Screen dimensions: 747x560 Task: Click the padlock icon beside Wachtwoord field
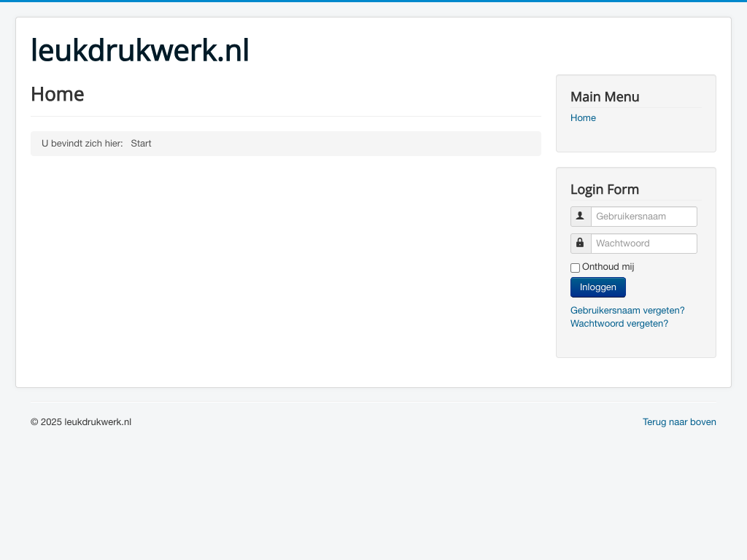pos(581,244)
